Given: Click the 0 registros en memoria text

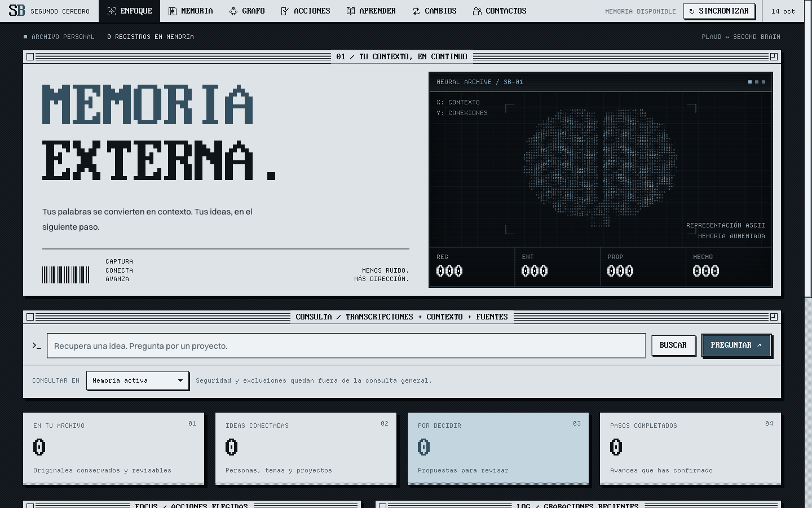Looking at the screenshot, I should pos(151,37).
